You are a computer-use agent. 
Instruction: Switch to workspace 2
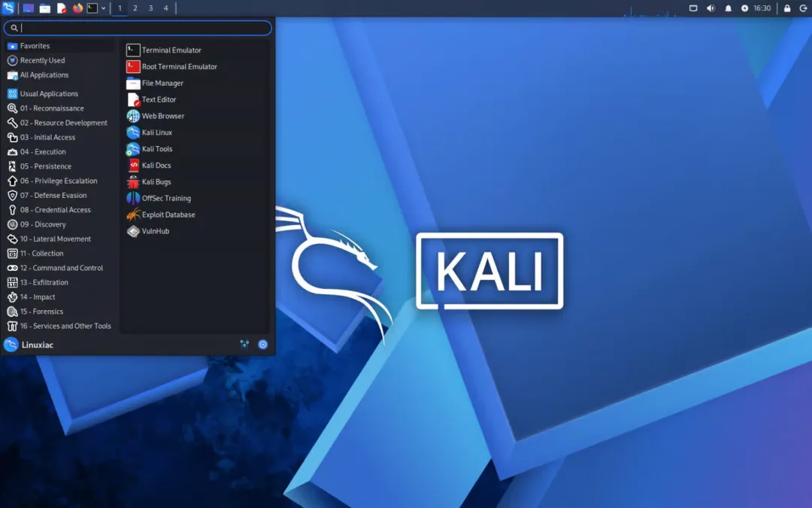click(x=135, y=8)
